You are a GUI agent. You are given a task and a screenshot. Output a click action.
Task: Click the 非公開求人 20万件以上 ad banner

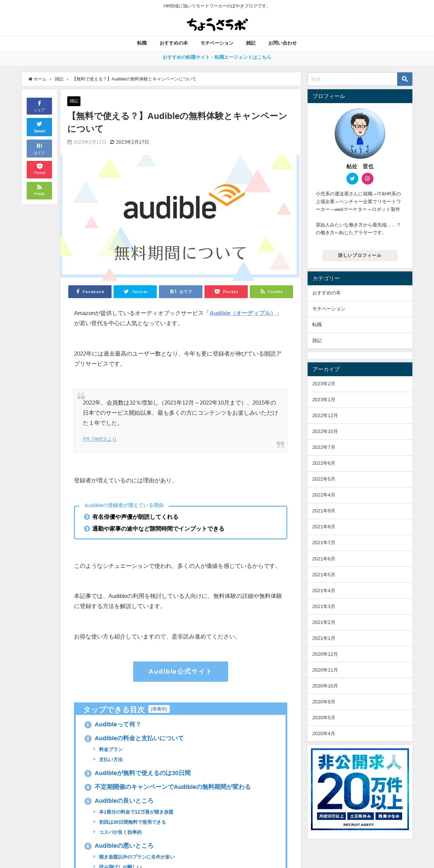[x=360, y=789]
